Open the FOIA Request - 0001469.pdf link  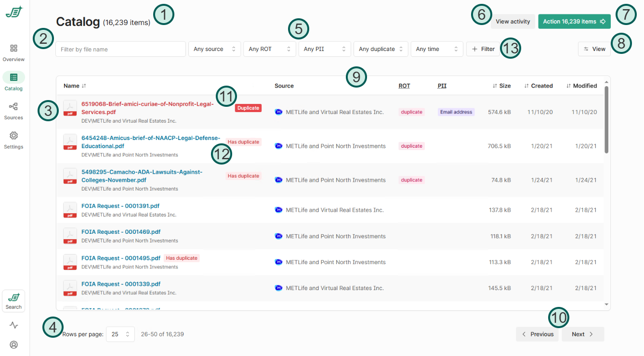tap(121, 232)
